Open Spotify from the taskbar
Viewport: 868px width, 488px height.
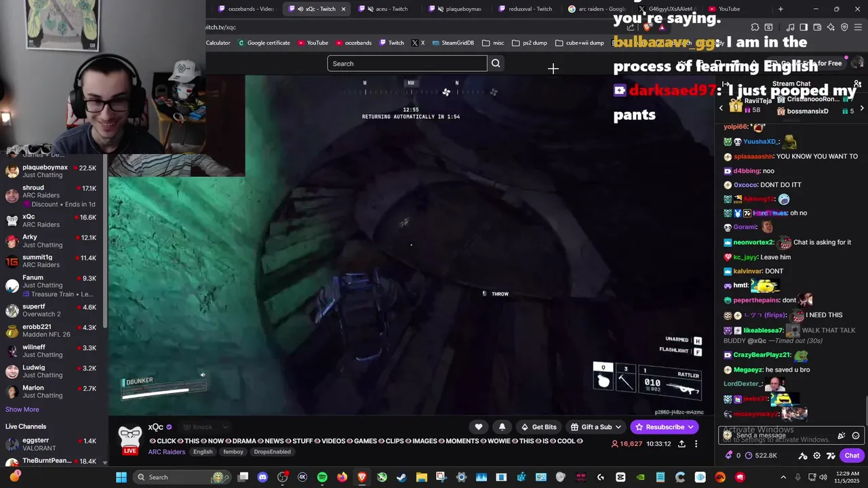click(322, 477)
